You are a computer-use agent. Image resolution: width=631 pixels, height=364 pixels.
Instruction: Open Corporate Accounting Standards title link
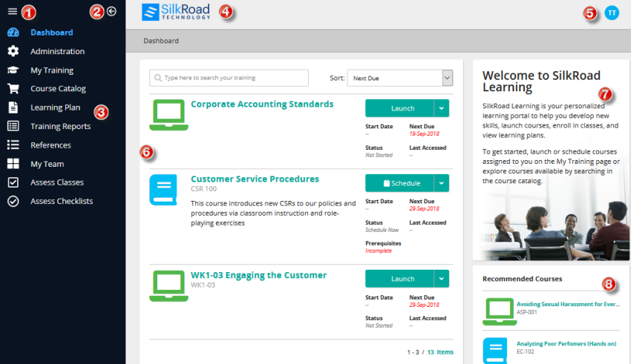[262, 104]
